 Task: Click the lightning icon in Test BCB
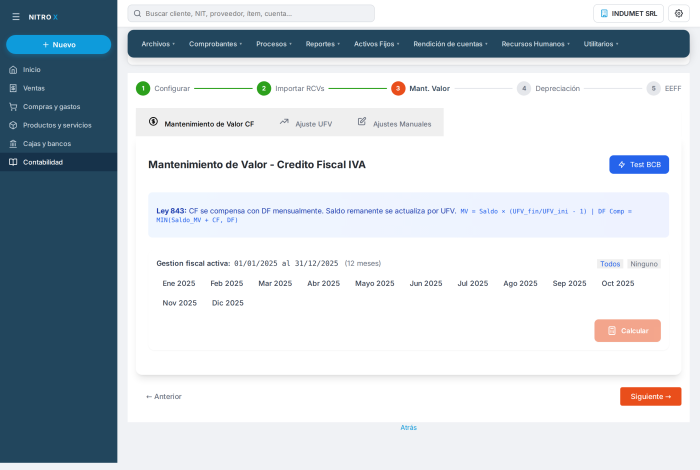[x=621, y=165]
